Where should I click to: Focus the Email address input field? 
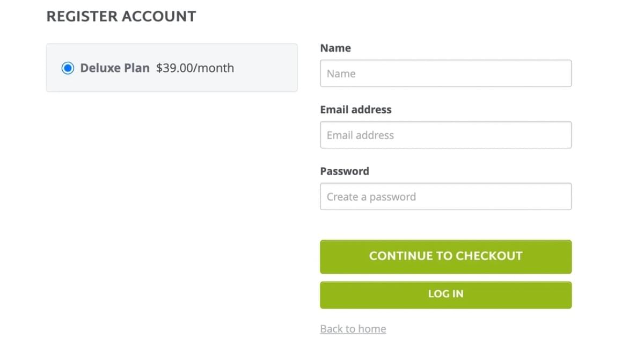445,135
